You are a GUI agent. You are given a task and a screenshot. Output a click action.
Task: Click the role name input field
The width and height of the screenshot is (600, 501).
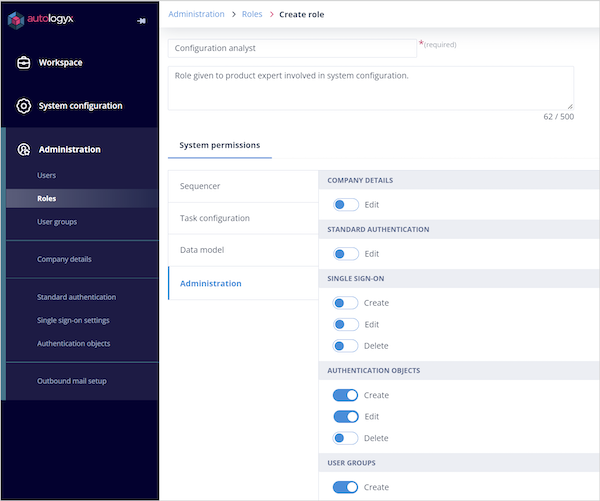point(292,48)
